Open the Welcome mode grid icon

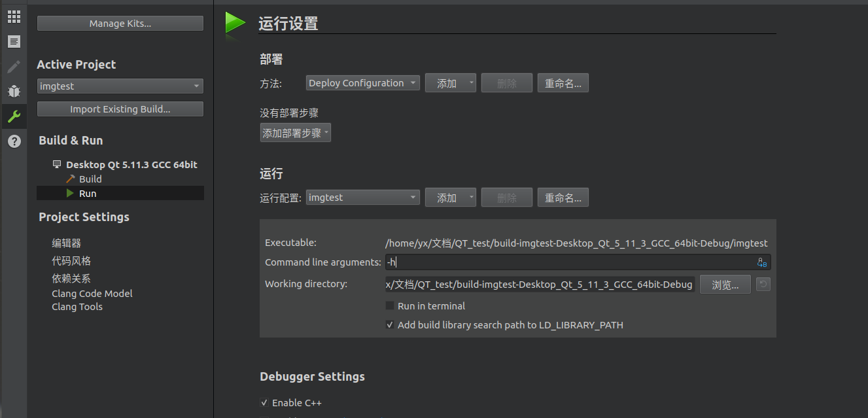coord(14,16)
